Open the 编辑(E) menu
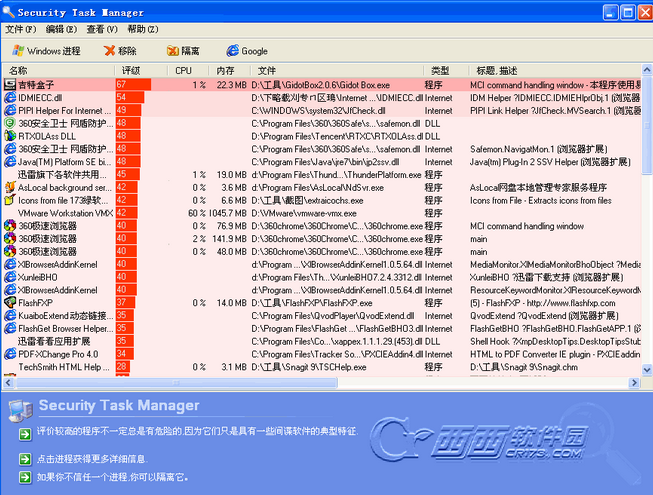Screen dimensions: 653x495 [x=61, y=29]
